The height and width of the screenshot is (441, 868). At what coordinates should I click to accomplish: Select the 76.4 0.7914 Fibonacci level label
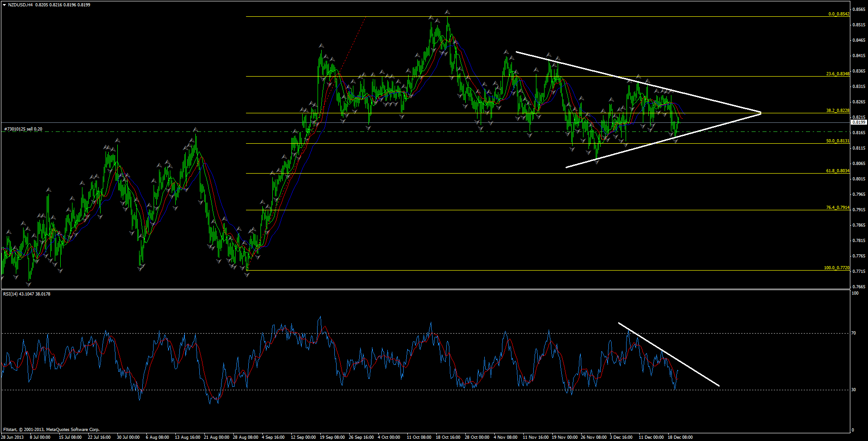[838, 208]
